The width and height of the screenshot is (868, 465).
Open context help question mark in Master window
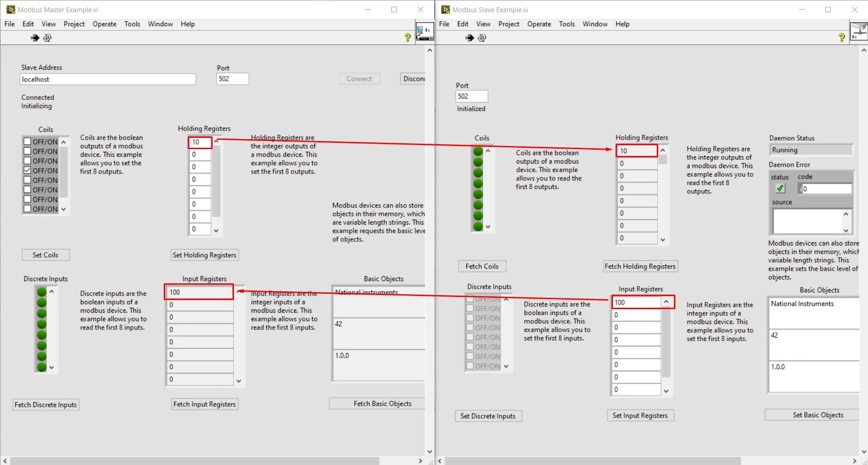[408, 38]
